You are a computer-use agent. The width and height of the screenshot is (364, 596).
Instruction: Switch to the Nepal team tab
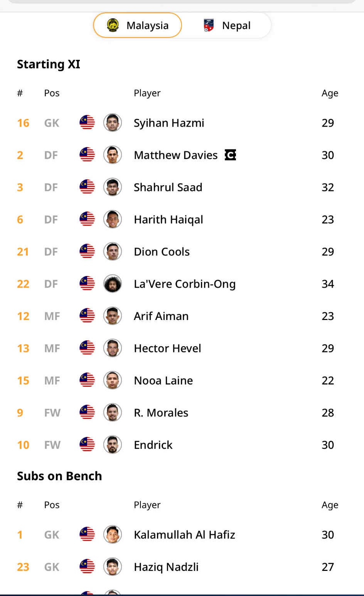point(227,25)
